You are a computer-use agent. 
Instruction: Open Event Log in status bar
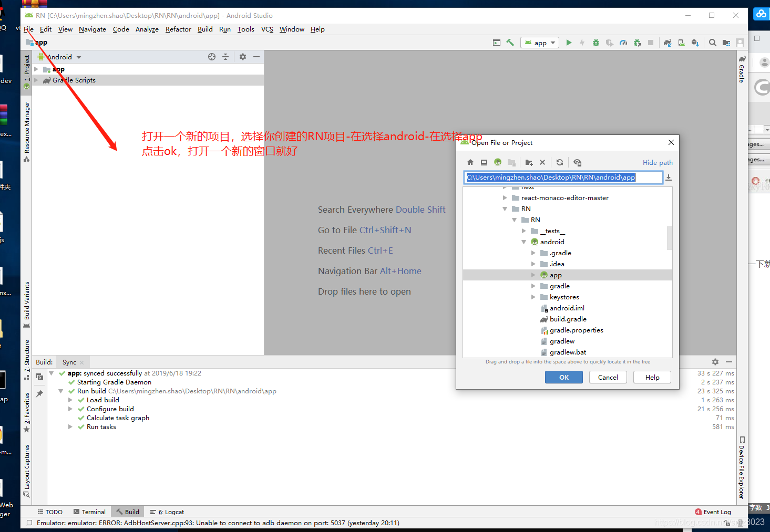713,512
